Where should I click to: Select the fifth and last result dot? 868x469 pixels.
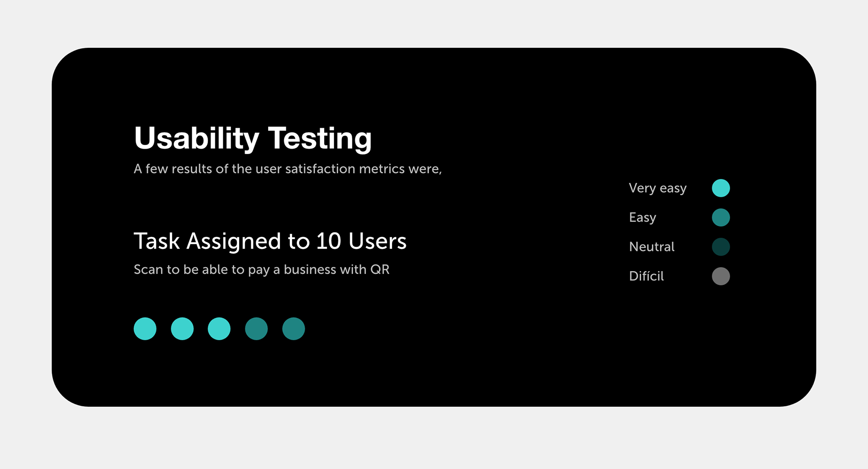tap(293, 328)
